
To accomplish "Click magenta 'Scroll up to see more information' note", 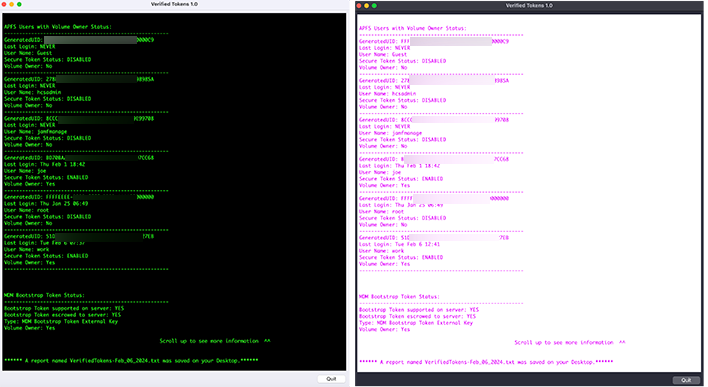I will click(x=570, y=342).
